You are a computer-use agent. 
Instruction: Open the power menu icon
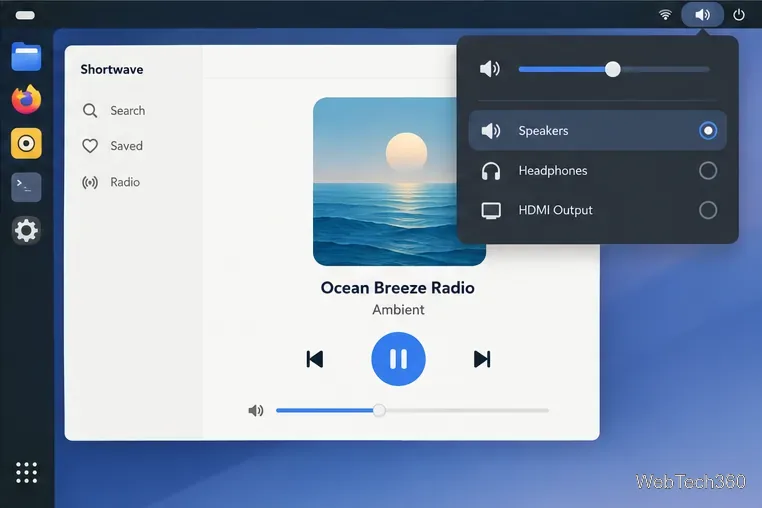click(x=739, y=15)
